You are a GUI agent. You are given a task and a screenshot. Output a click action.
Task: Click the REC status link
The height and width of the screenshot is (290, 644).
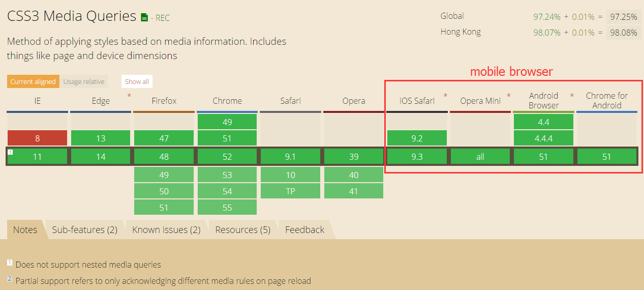point(162,18)
